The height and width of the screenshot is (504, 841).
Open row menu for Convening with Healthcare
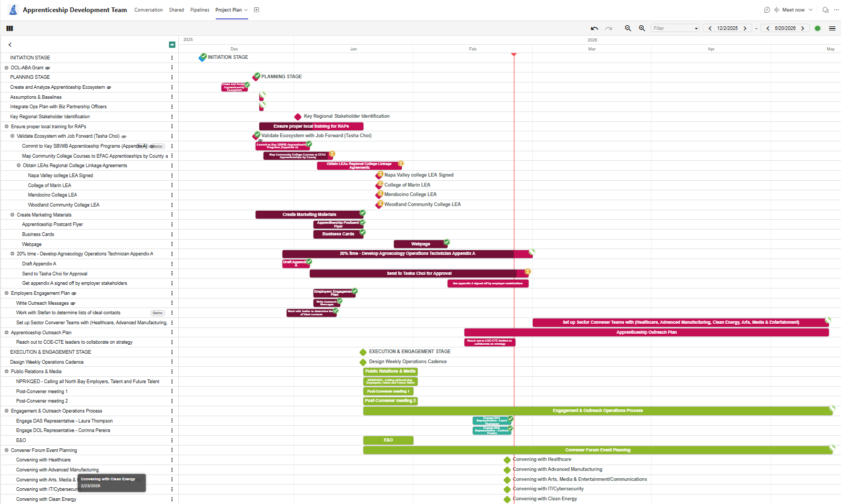[x=172, y=460]
